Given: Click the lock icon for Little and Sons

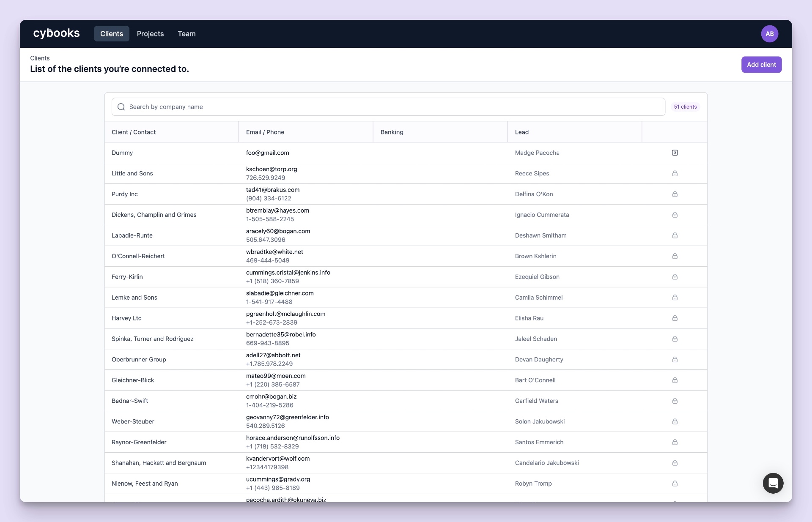Looking at the screenshot, I should [x=675, y=173].
